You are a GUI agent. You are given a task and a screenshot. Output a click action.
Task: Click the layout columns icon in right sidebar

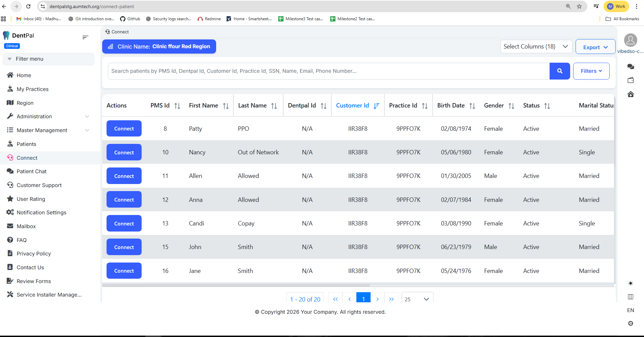(x=631, y=297)
